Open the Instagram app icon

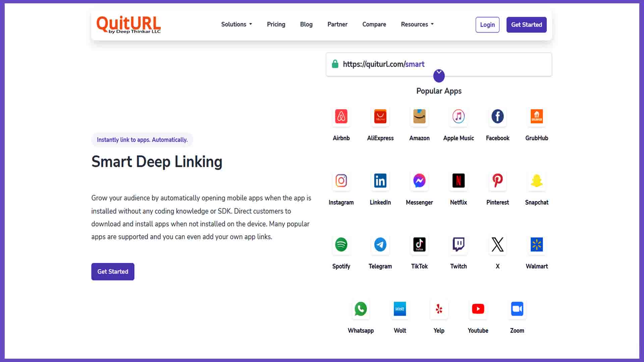tap(341, 181)
